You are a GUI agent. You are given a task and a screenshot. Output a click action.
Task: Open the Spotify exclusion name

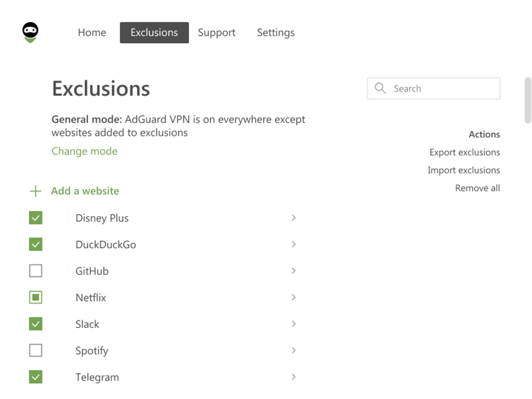(92, 351)
